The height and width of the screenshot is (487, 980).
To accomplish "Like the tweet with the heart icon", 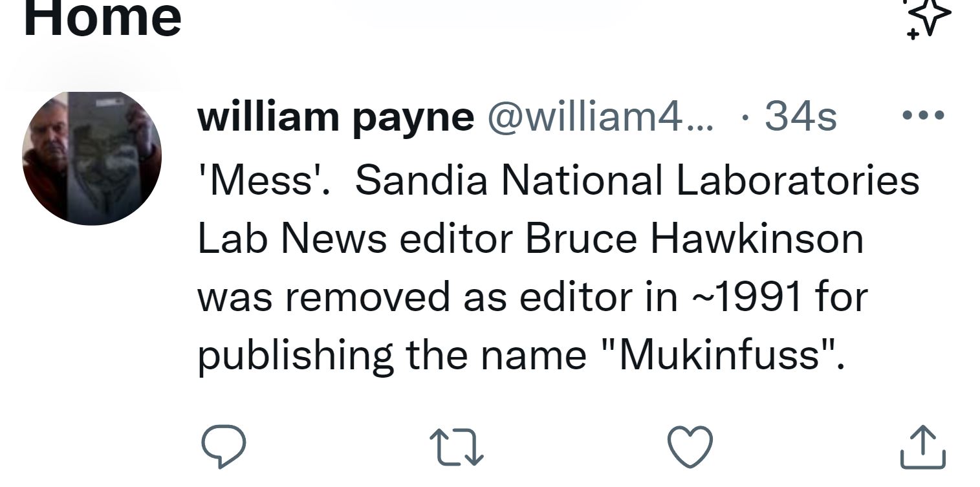I will (690, 447).
